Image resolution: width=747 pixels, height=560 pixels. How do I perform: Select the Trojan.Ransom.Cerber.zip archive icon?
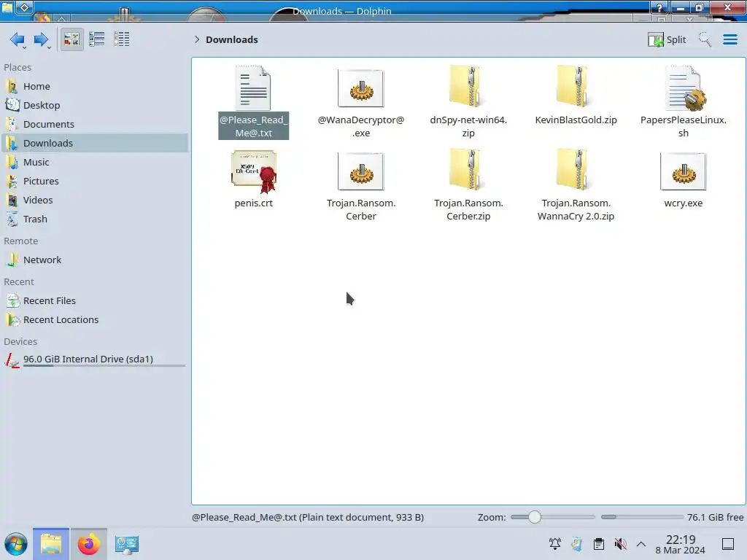click(x=468, y=169)
